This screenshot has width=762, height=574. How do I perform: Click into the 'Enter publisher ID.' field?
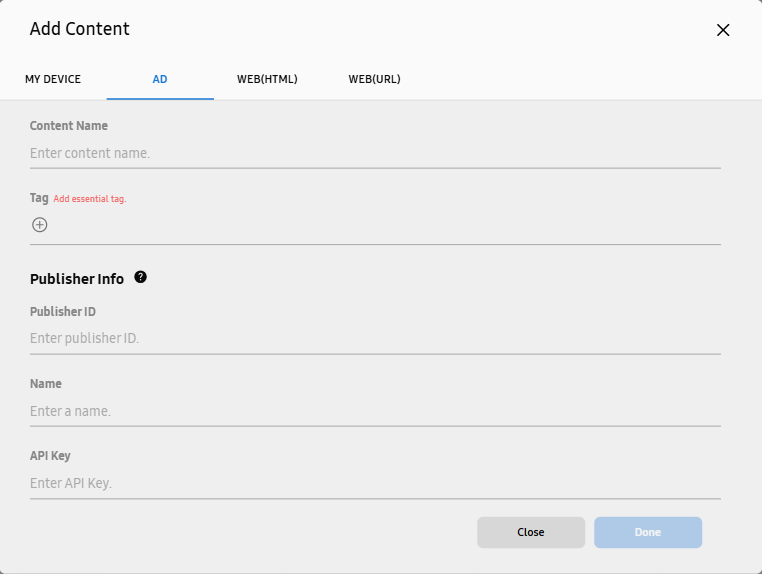coord(375,338)
